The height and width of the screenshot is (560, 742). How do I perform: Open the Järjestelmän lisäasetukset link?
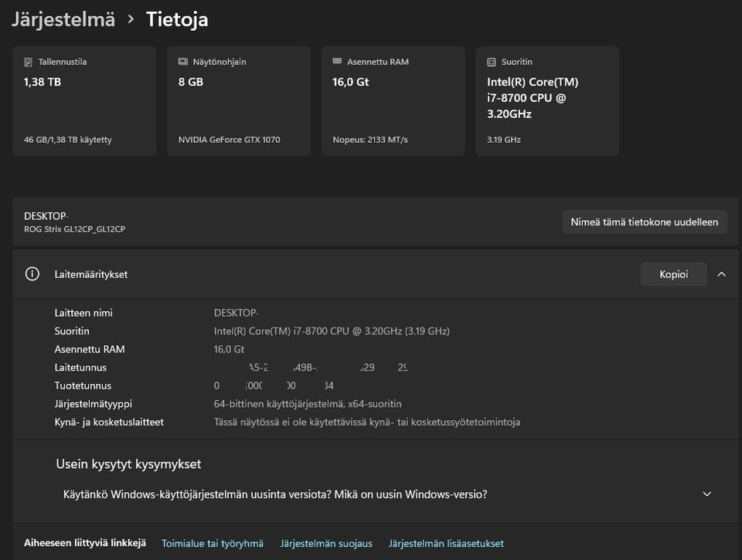point(446,544)
